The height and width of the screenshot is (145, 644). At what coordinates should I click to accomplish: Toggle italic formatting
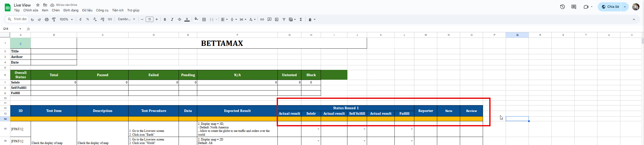coord(172,19)
